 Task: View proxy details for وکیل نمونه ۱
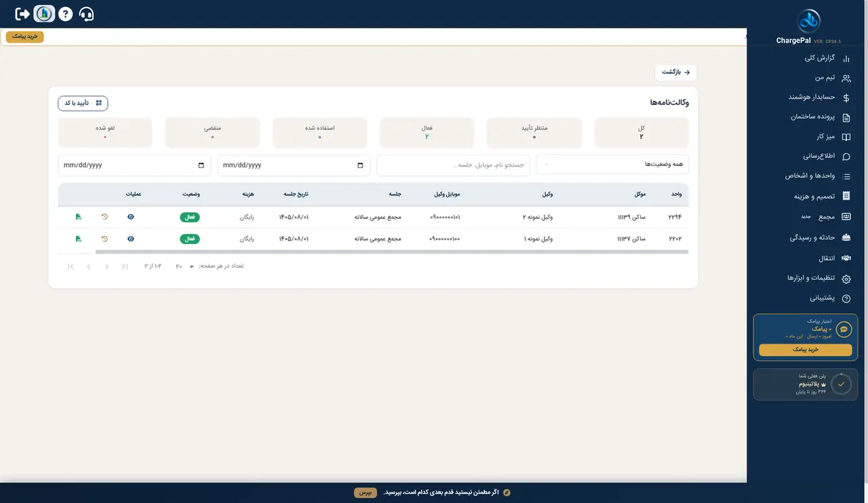coord(131,239)
